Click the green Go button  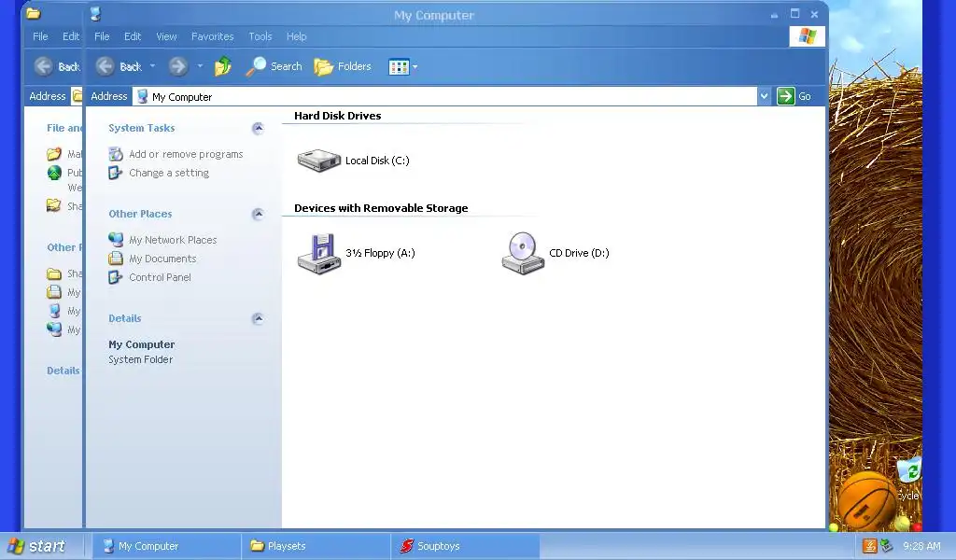tap(794, 96)
